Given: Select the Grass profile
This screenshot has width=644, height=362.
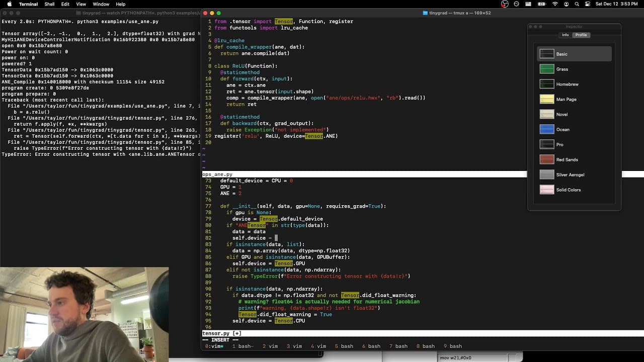Looking at the screenshot, I should (x=574, y=69).
